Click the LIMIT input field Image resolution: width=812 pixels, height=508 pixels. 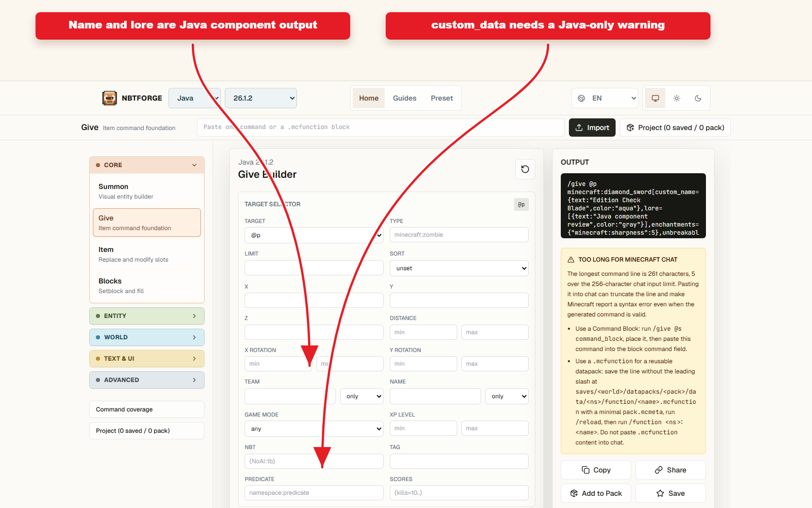coord(314,268)
